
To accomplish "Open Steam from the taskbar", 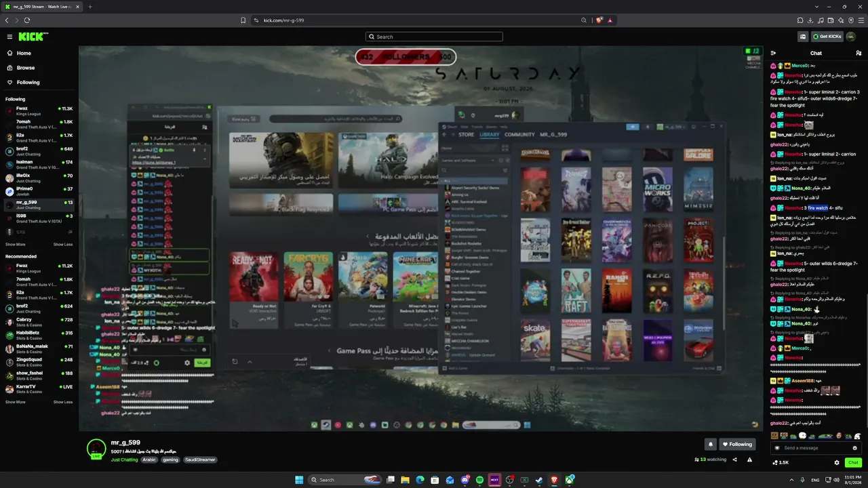I will (x=539, y=480).
